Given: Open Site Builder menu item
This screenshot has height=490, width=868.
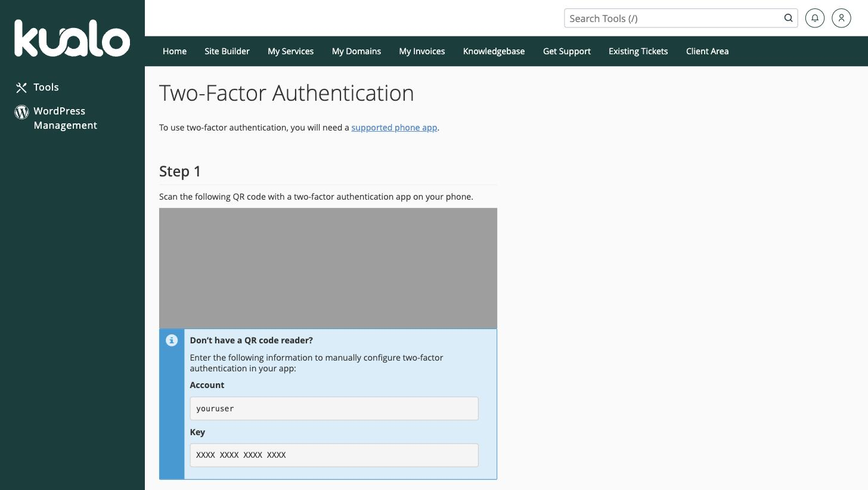Looking at the screenshot, I should [x=227, y=51].
